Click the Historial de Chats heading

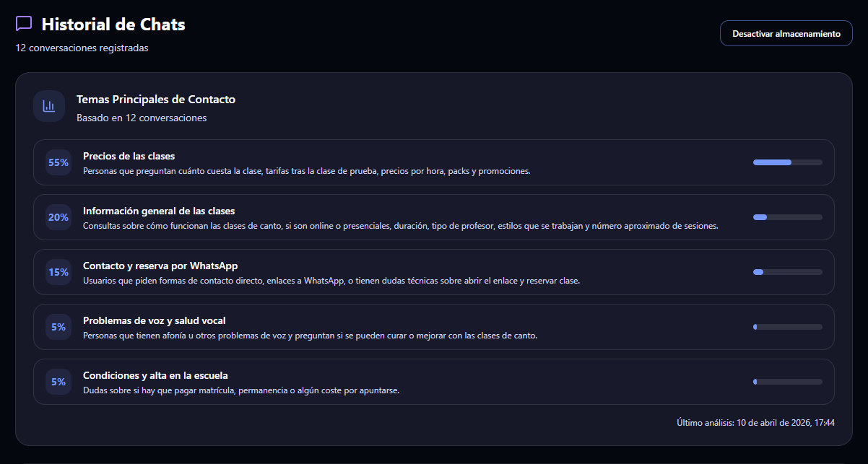point(113,25)
